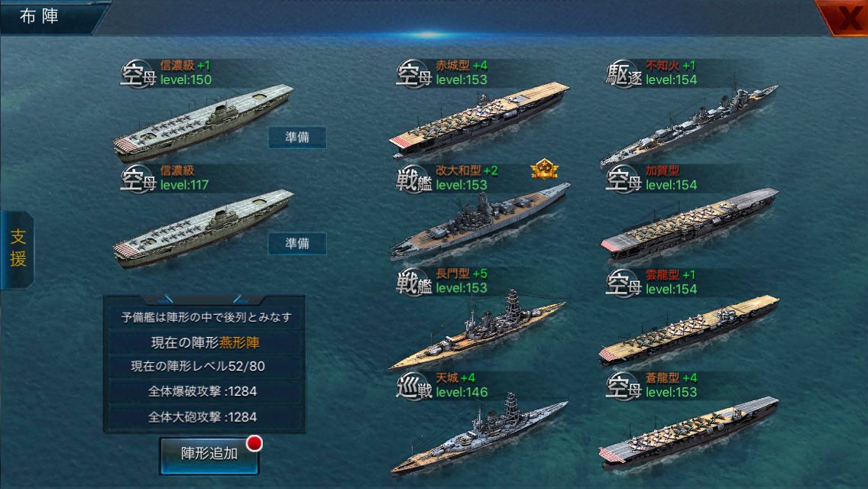The image size is (868, 489).
Task: Click the 駆逐 class icon for 不知火
Action: (x=623, y=73)
